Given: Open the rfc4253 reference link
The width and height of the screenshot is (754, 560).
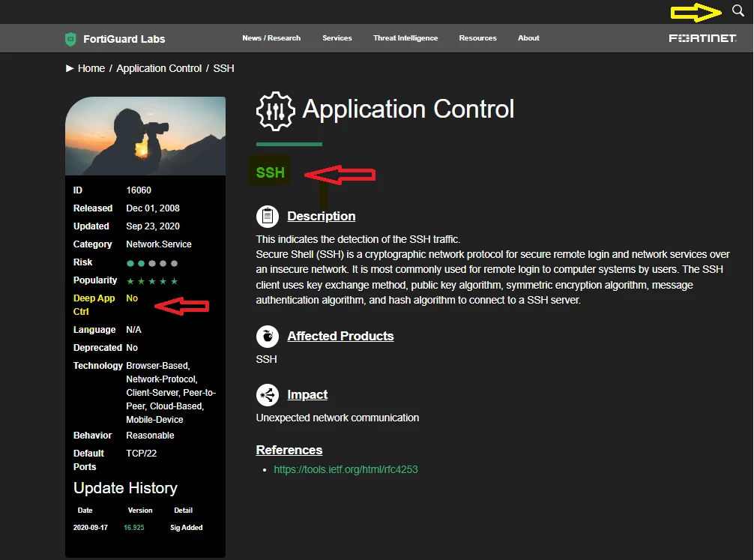Looking at the screenshot, I should point(346,469).
